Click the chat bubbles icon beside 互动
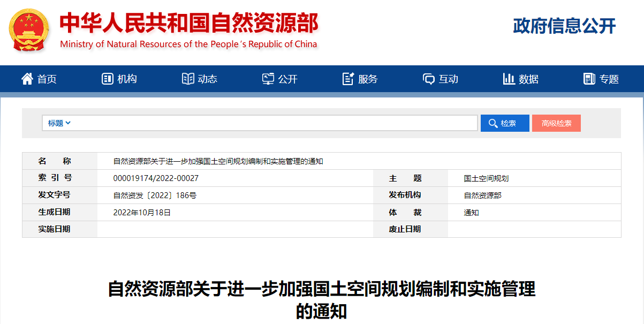This screenshot has height=324, width=644. click(429, 79)
